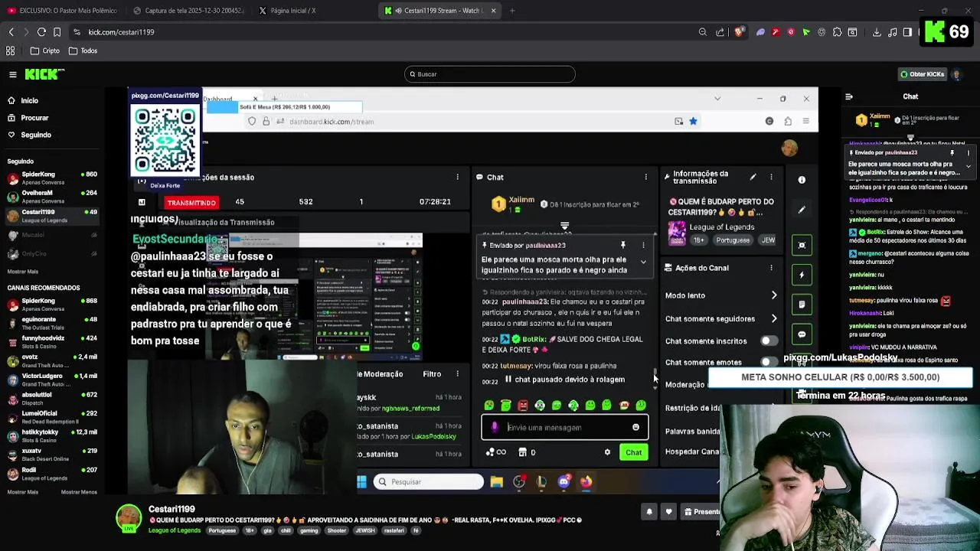Click the Filtro button in moderation panel
This screenshot has width=980, height=551.
[x=432, y=374]
